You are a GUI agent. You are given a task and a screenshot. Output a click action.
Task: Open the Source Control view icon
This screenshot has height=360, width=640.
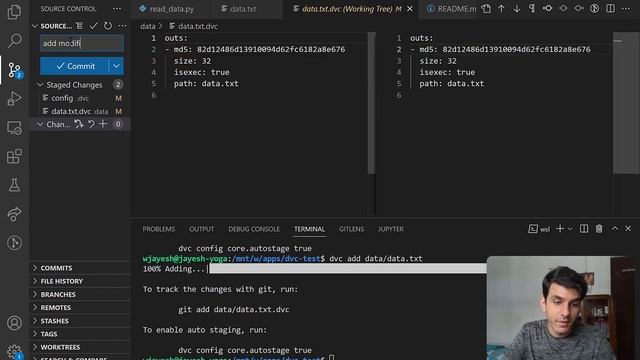[14, 70]
